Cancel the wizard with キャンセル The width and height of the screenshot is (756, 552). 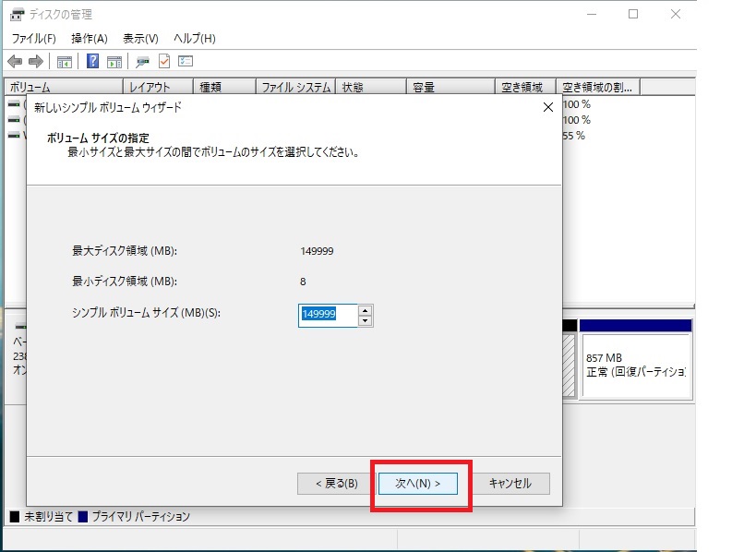(x=511, y=483)
